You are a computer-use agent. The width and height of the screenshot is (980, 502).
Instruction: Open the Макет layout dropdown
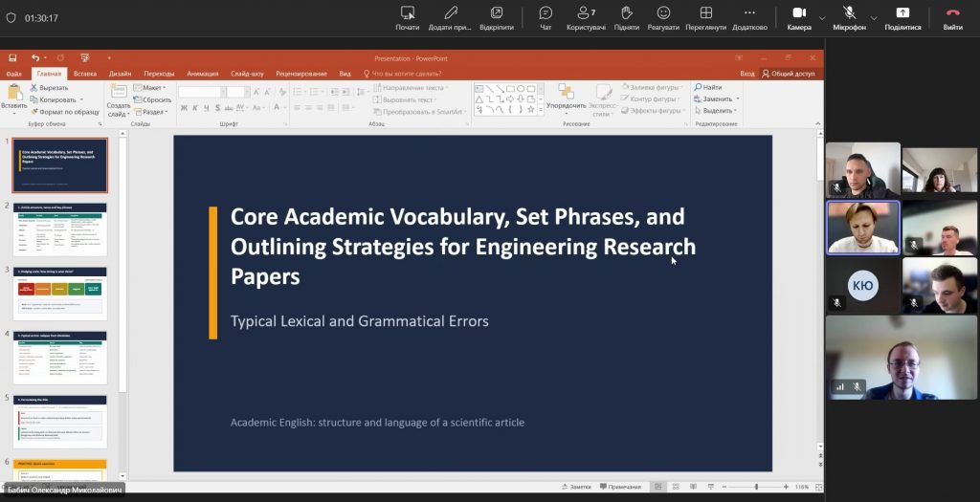point(150,88)
